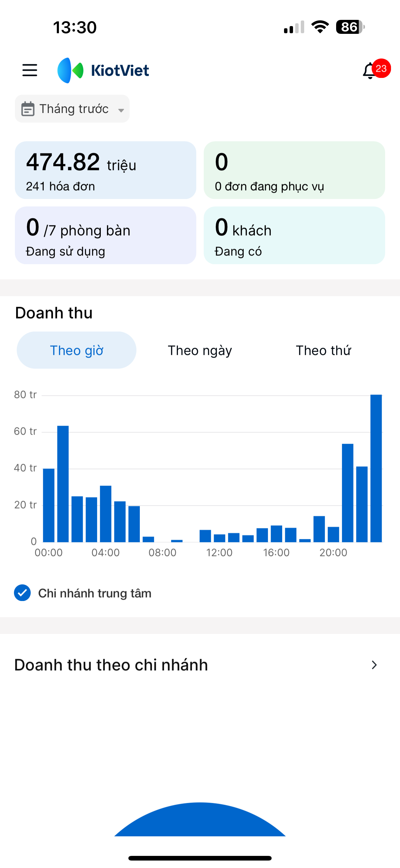Tap the Doanh thu theo chi nhánh heading
The width and height of the screenshot is (400, 868).
[111, 665]
